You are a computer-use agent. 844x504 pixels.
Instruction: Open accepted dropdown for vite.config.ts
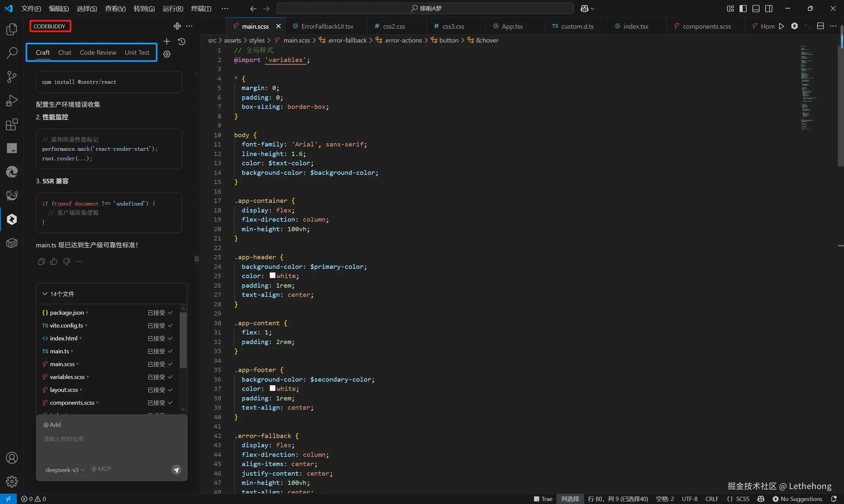pos(160,326)
